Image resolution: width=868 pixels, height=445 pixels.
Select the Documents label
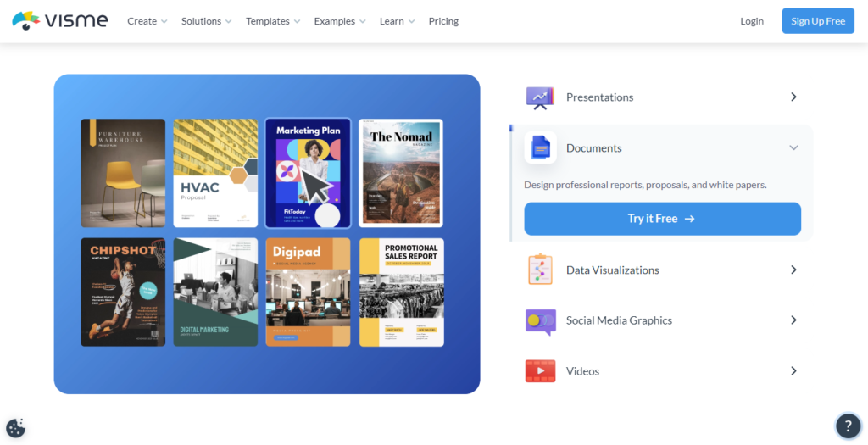click(x=594, y=148)
